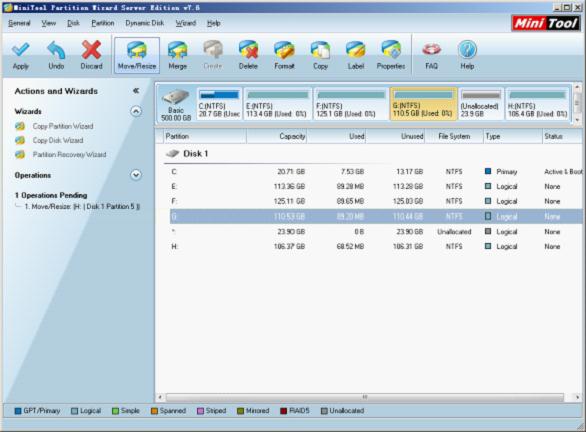The height and width of the screenshot is (432, 586).
Task: Sort by Type column header
Action: click(x=513, y=136)
